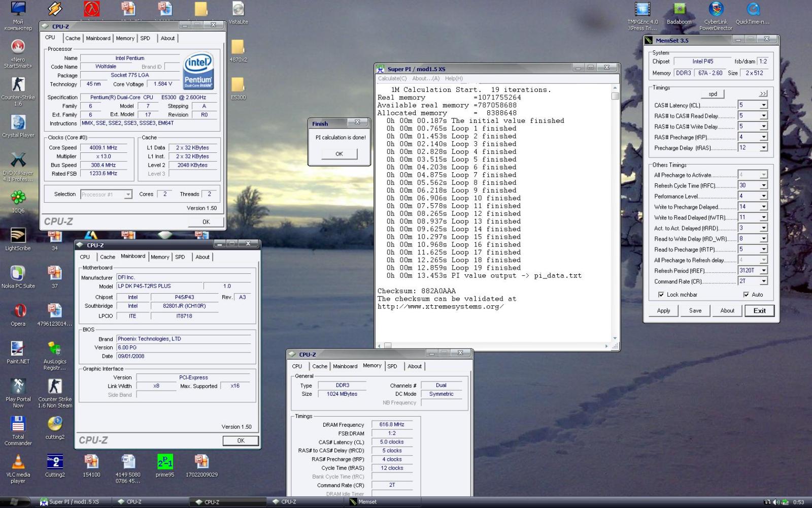Launch Opera browser icon
Screen dimensions: 812x508
coord(18,314)
